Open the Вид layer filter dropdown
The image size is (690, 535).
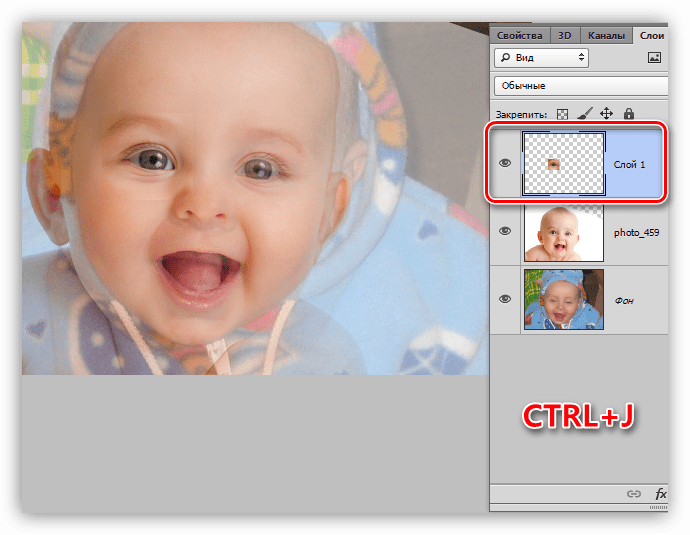pos(541,58)
